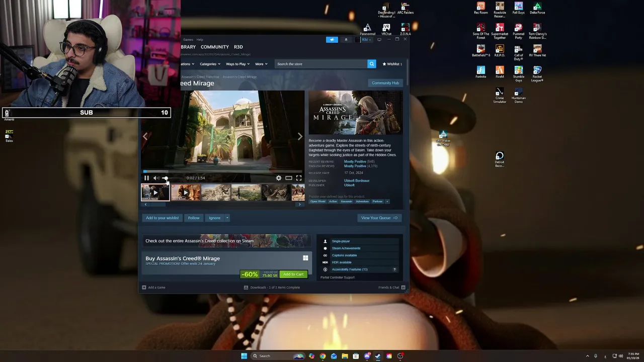This screenshot has height=362, width=644.
Task: Open the COMMUNITY tab in Steam
Action: pos(215,47)
